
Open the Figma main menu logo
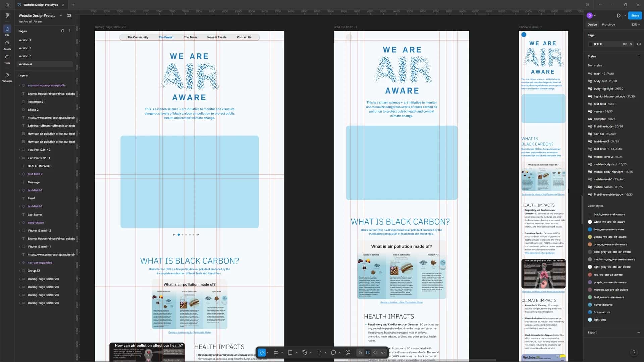click(x=7, y=15)
